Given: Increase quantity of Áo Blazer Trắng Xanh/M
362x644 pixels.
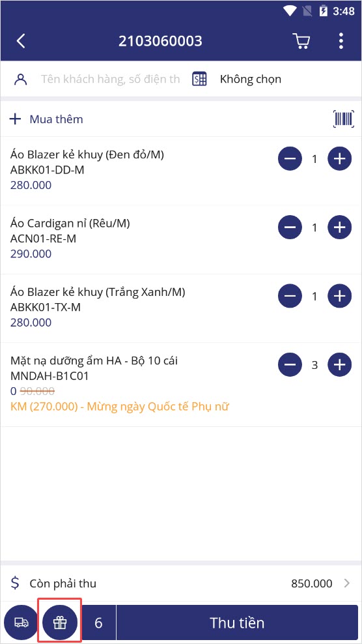Looking at the screenshot, I should [x=339, y=296].
